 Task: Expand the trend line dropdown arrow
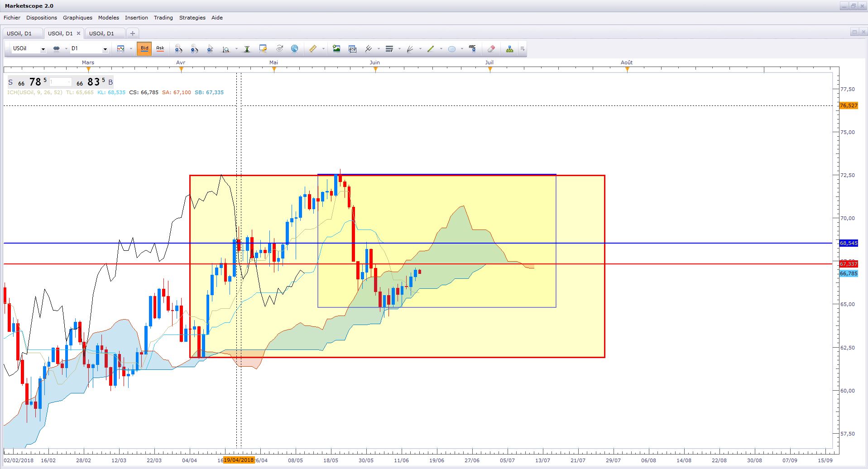tap(441, 48)
